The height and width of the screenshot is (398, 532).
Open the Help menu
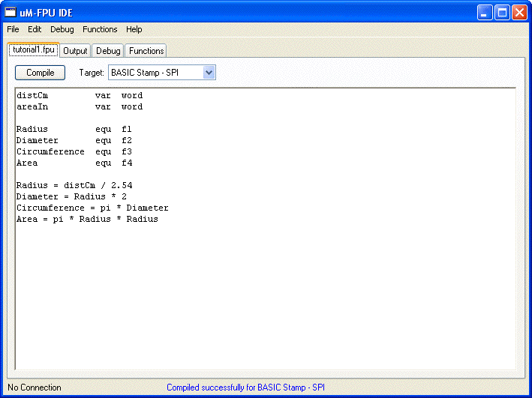134,29
